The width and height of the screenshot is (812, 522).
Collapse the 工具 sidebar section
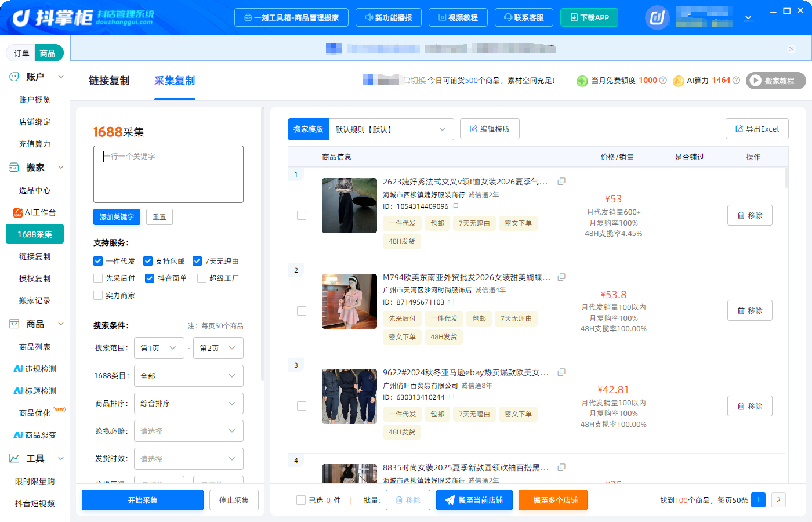point(61,458)
